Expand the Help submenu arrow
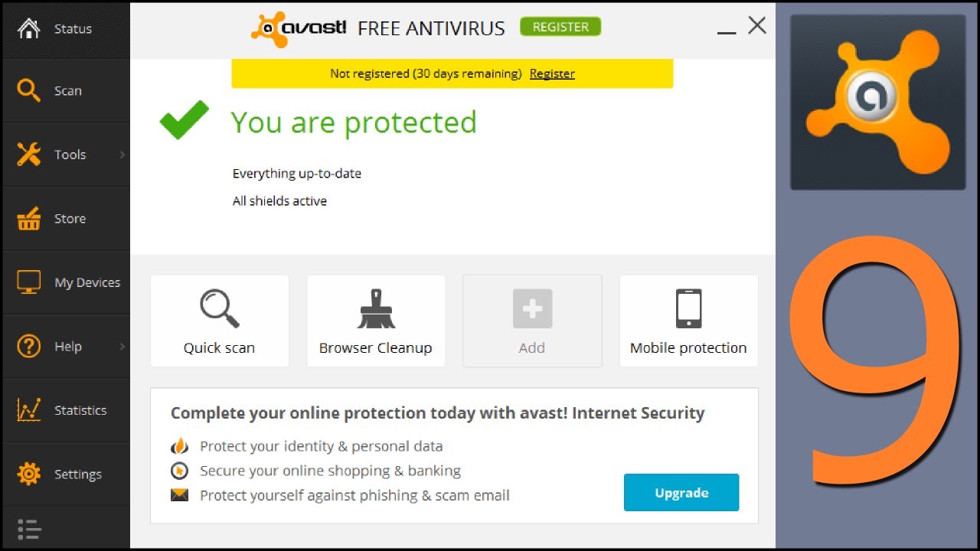Viewport: 980px width, 551px height. [122, 347]
